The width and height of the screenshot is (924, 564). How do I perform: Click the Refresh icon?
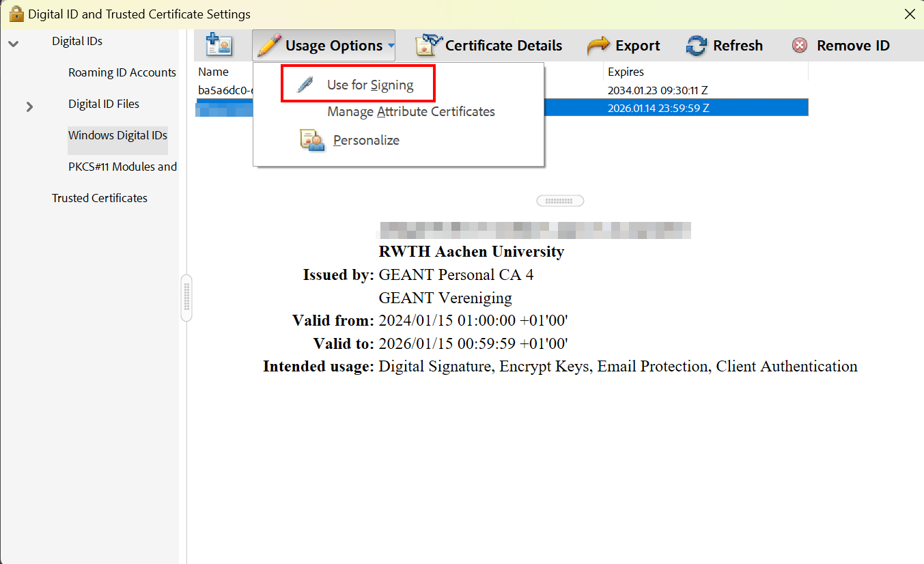coord(697,45)
